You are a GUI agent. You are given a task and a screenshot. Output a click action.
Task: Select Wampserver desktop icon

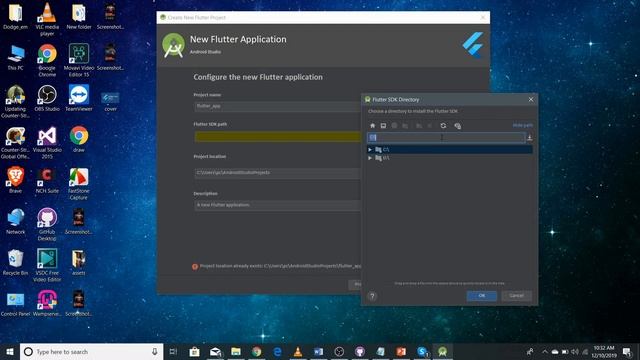[47, 303]
